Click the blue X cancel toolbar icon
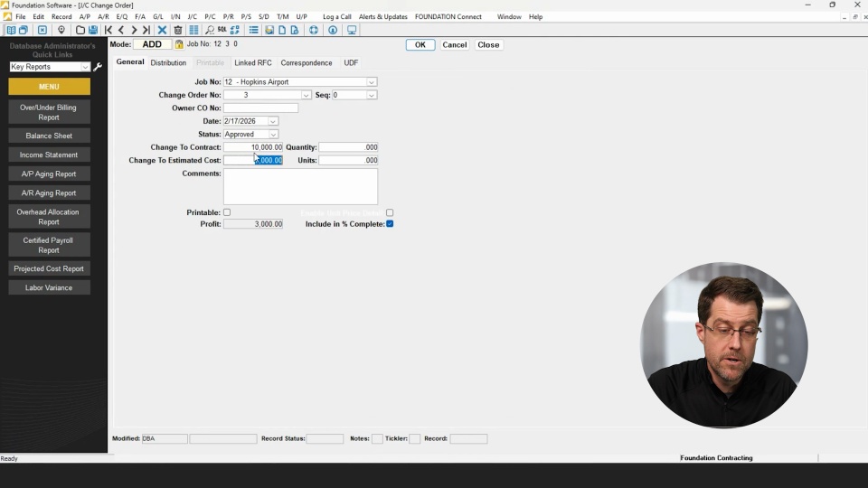The height and width of the screenshot is (488, 868). point(163,30)
